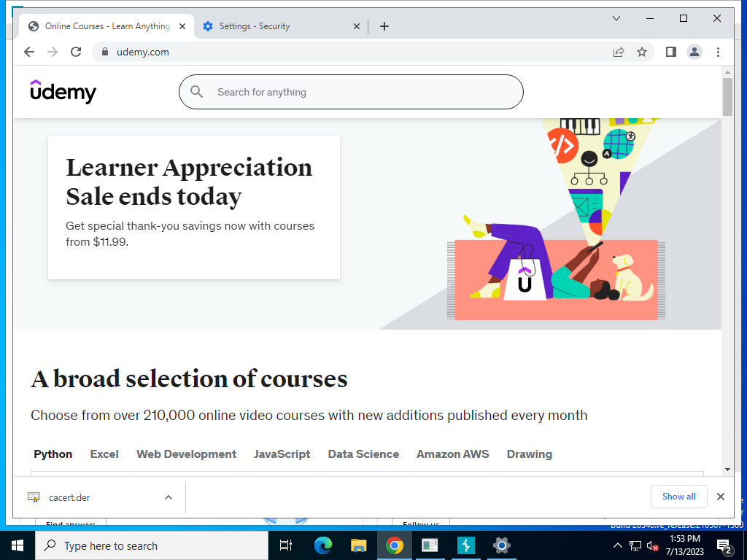Click the udemy.com address bar text
The width and height of the screenshot is (747, 560).
click(143, 52)
